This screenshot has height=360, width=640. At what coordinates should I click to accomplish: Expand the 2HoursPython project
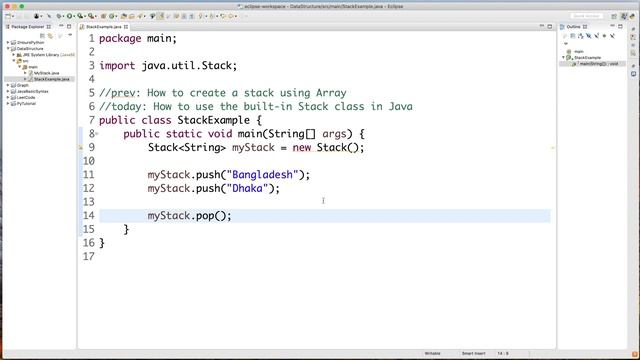8,42
